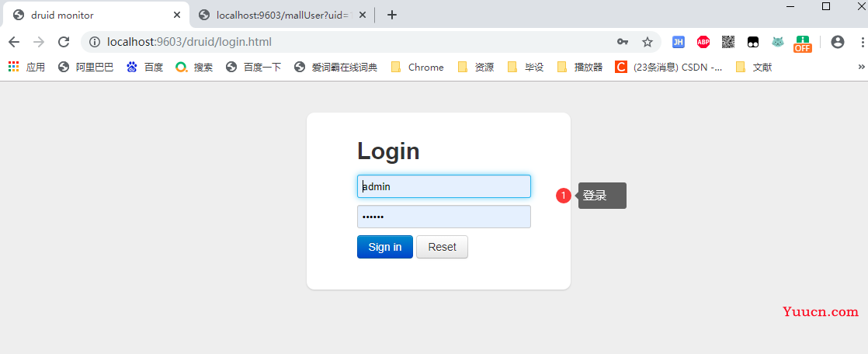Open the QR code extension icon
868x354 pixels.
[728, 42]
